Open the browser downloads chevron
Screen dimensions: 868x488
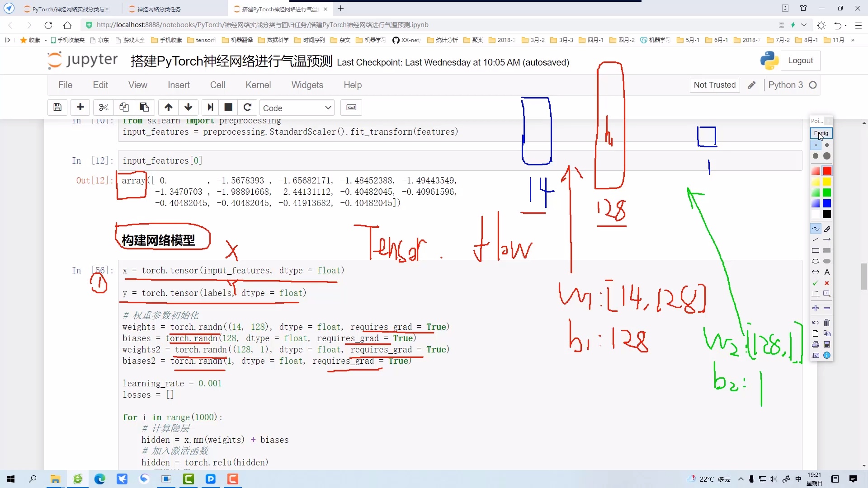coord(803,25)
